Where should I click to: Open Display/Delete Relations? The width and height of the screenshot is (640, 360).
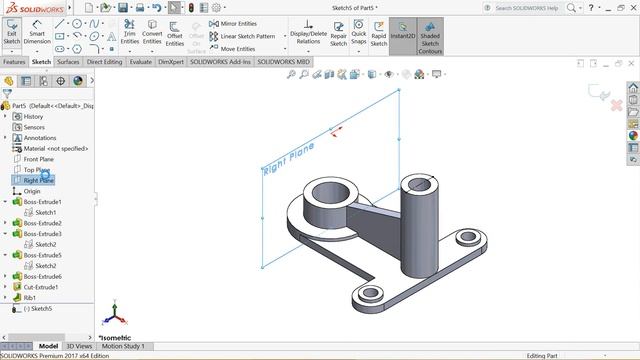[x=308, y=32]
